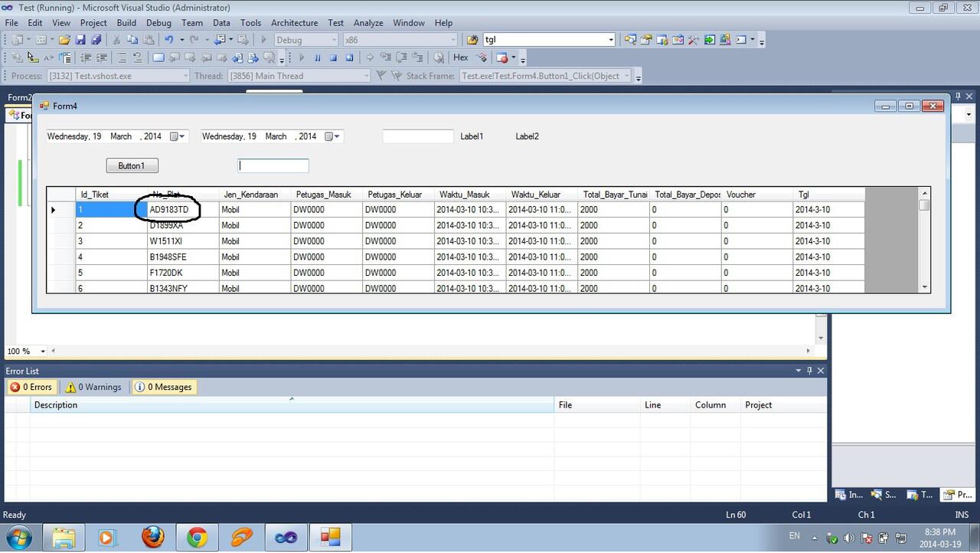Select the cell containing AD9183TD
The image size is (980, 553).
(x=183, y=210)
